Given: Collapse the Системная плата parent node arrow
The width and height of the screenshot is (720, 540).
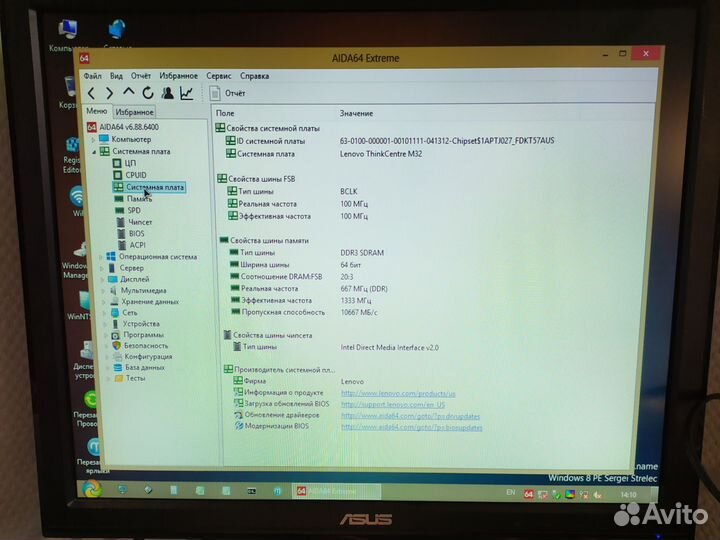Looking at the screenshot, I should point(94,152).
